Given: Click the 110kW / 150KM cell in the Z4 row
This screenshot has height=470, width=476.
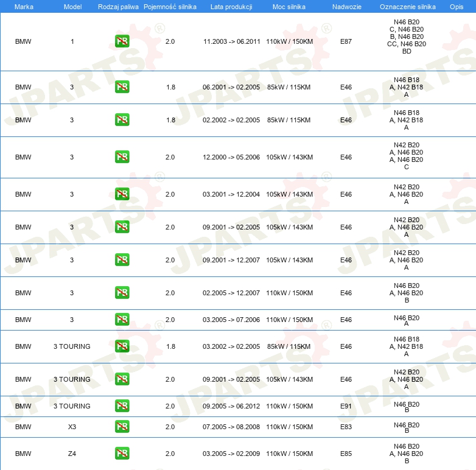Looking at the screenshot, I should 289,454.
